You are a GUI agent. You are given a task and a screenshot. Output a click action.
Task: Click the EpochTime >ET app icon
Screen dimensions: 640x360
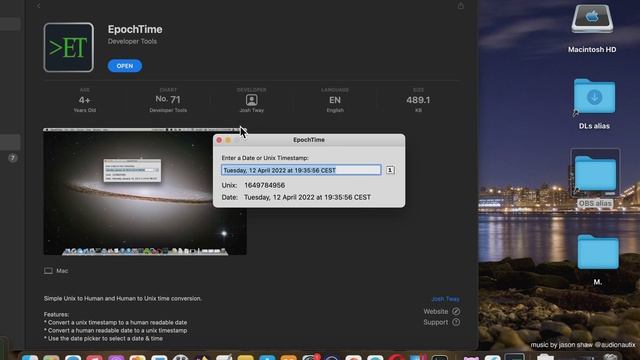[x=69, y=47]
